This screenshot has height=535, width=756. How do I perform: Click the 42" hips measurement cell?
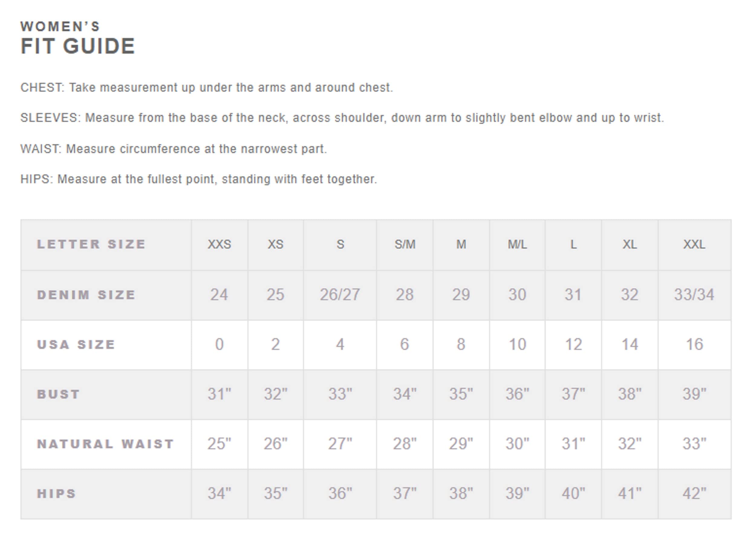(694, 494)
